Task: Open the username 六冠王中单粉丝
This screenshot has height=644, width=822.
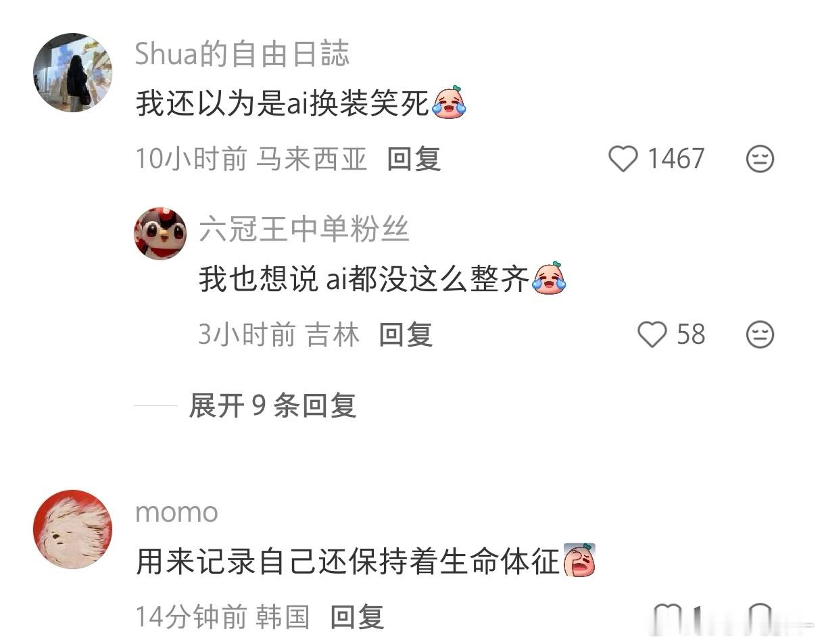Action: [304, 230]
